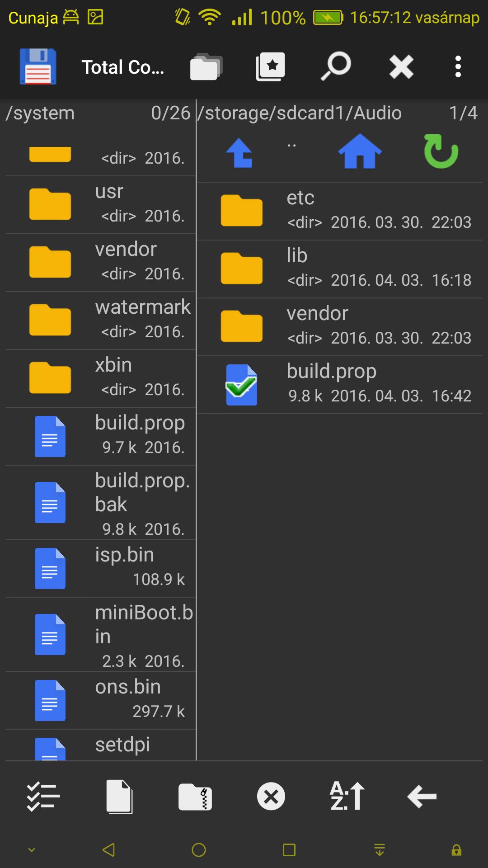This screenshot has height=868, width=488.
Task: Select the isp.bin file icon
Action: point(50,568)
